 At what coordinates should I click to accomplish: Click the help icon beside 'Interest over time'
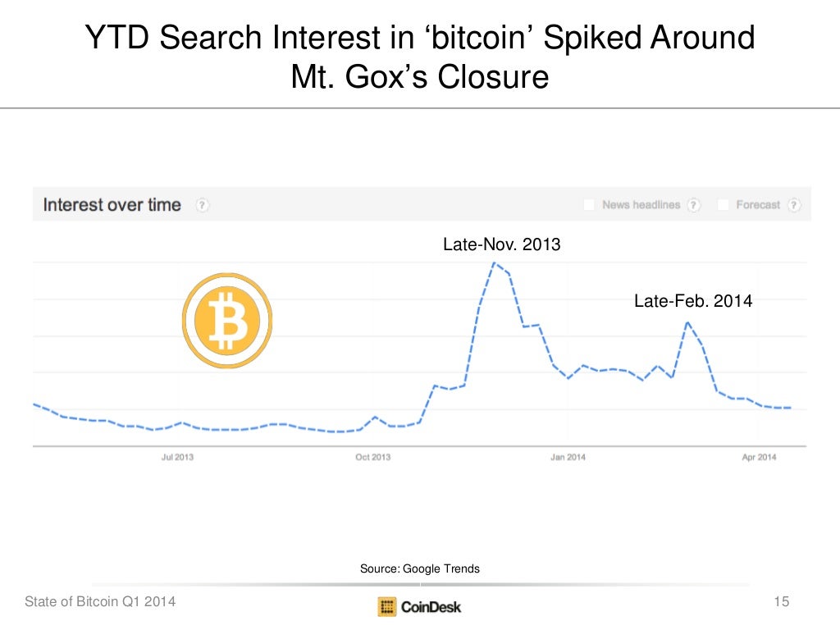(203, 205)
